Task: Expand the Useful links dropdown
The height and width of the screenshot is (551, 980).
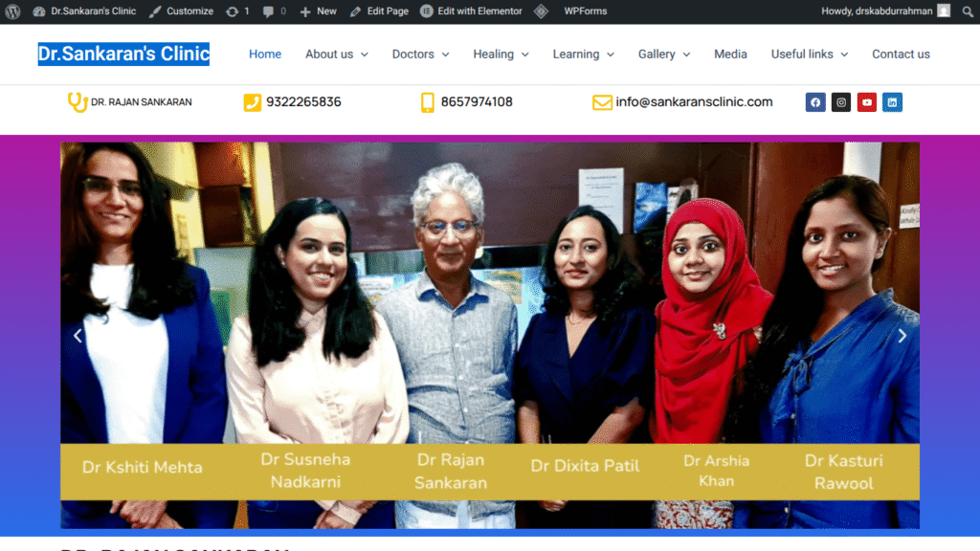Action: click(x=810, y=55)
